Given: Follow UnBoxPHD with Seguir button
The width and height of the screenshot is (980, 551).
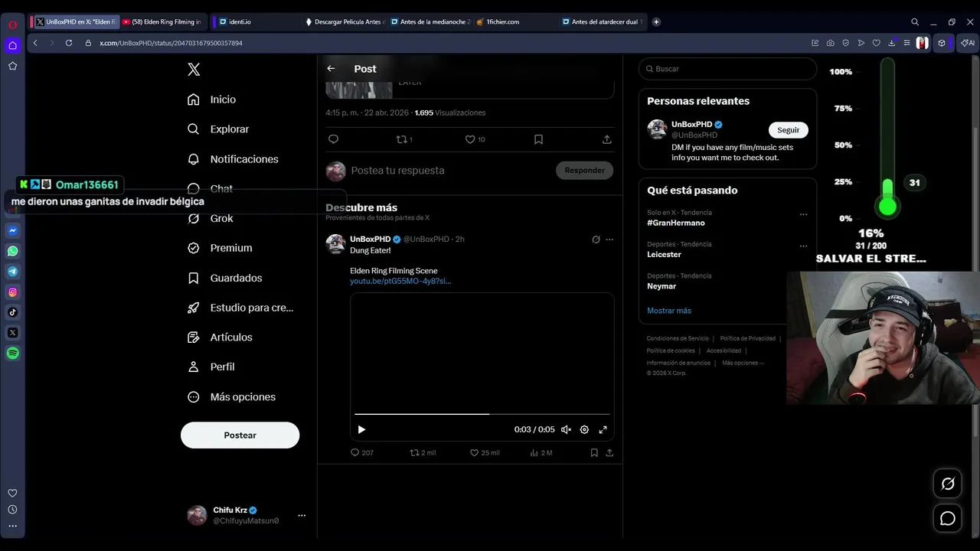Looking at the screenshot, I should point(789,130).
